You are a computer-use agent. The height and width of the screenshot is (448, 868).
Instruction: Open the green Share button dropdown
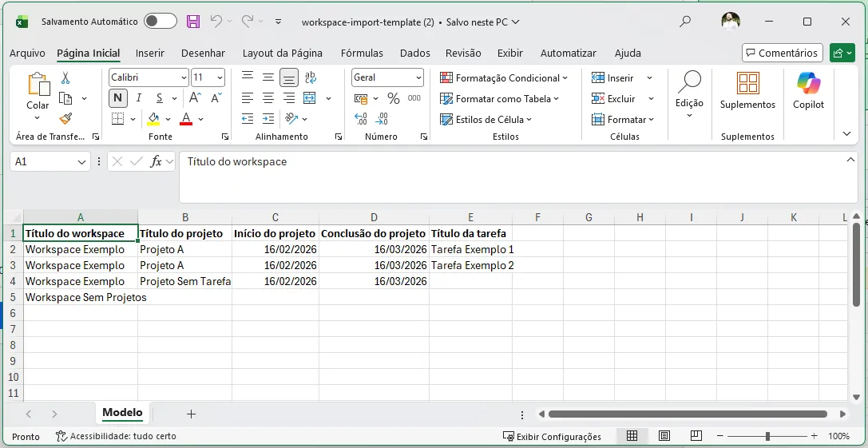[x=842, y=54]
